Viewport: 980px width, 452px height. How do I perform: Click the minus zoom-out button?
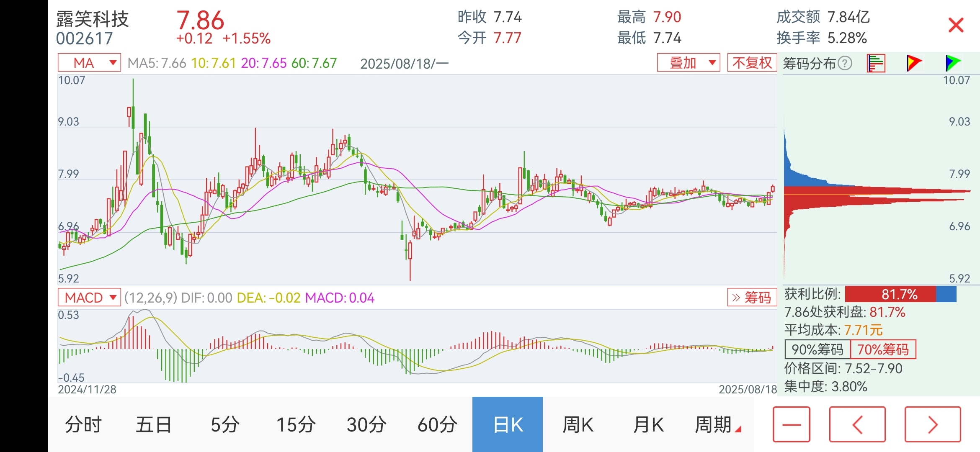pos(792,424)
